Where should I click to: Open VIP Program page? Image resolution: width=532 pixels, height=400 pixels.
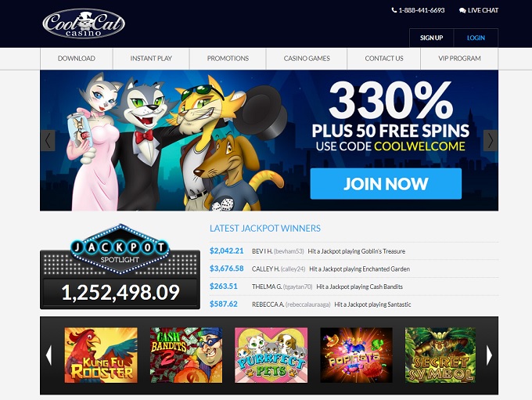pyautogui.click(x=459, y=59)
